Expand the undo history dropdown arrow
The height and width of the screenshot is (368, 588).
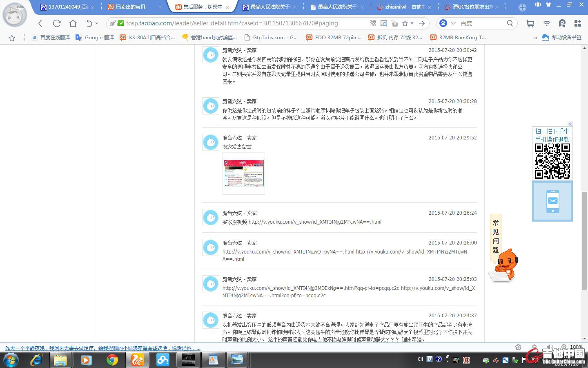pyautogui.click(x=97, y=23)
